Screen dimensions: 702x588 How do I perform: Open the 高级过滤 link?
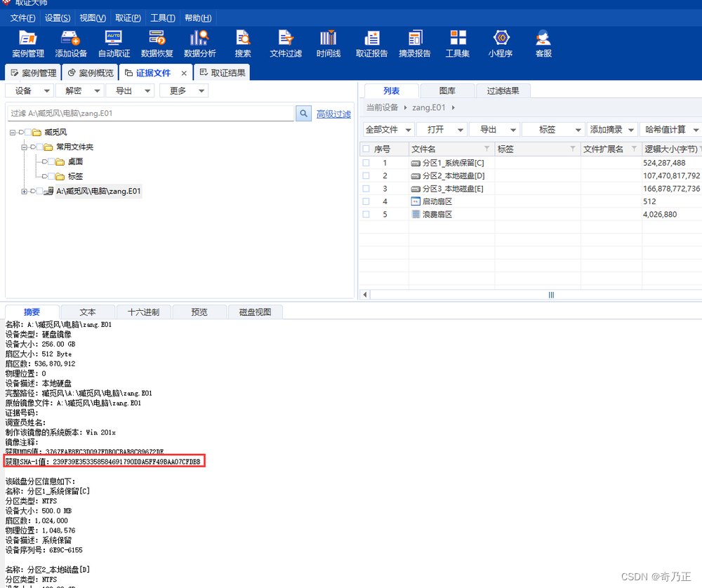pyautogui.click(x=333, y=114)
